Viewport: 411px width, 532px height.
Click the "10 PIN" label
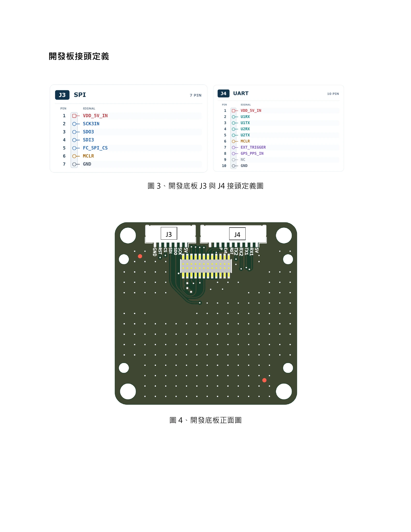tap(333, 94)
